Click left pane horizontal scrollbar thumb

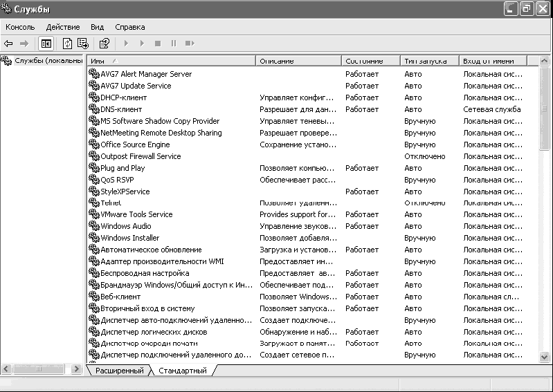38,368
